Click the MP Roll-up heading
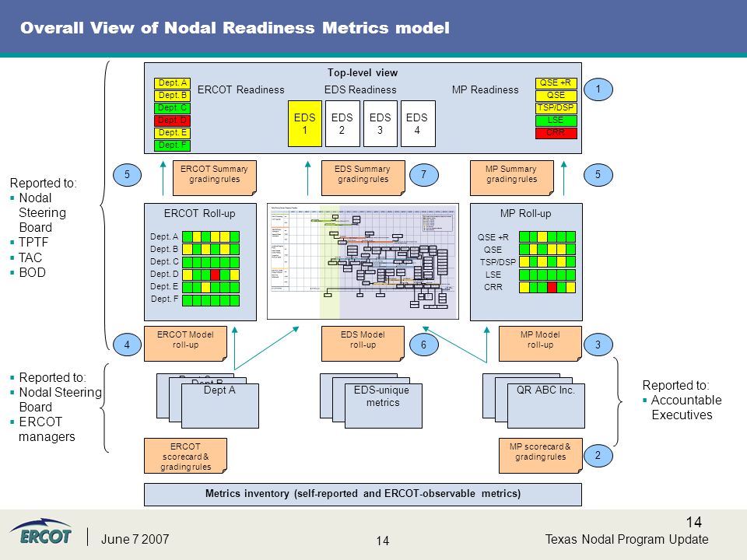This screenshot has width=747, height=560. tap(525, 214)
